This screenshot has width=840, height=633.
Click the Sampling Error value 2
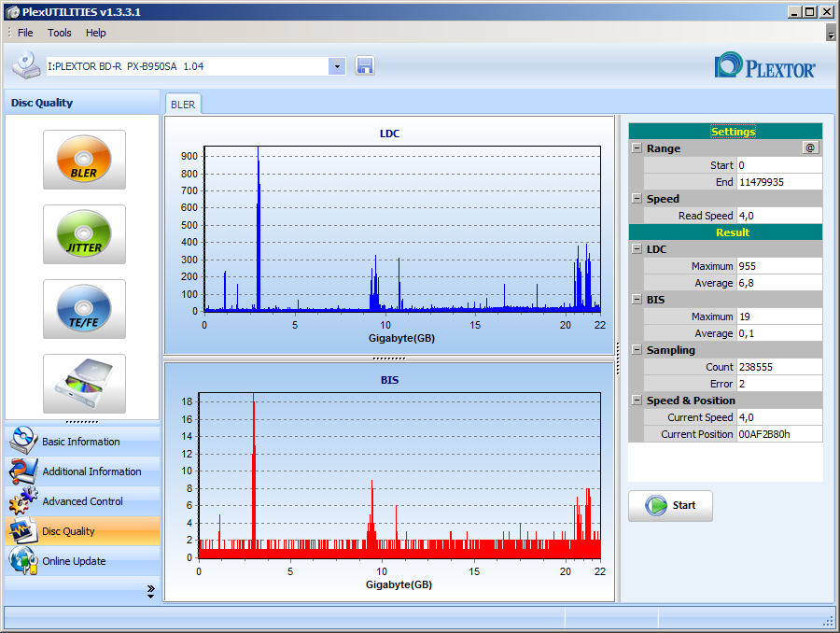point(779,383)
